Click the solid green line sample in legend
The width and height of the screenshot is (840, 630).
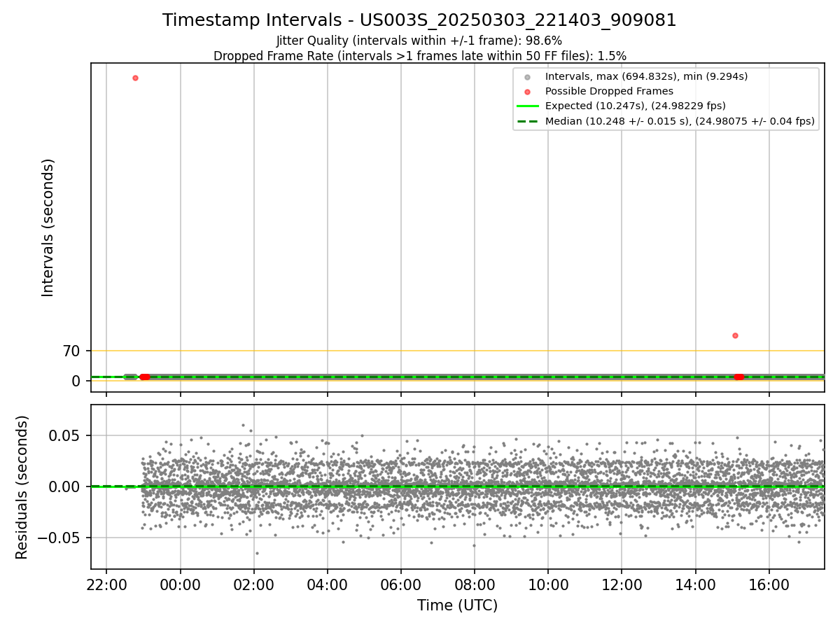[x=527, y=106]
